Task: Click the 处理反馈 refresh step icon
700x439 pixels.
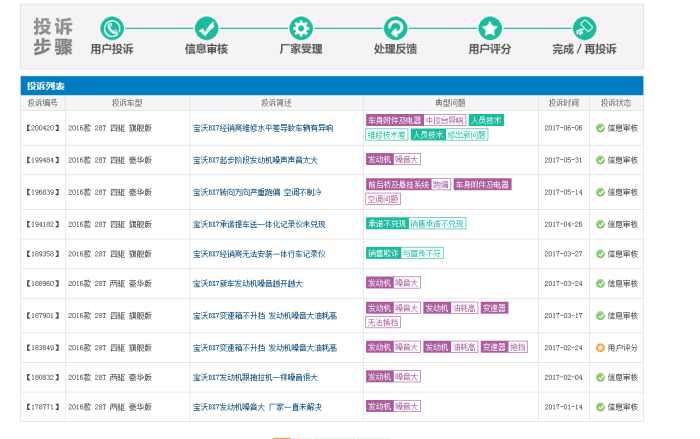Action: click(x=396, y=29)
